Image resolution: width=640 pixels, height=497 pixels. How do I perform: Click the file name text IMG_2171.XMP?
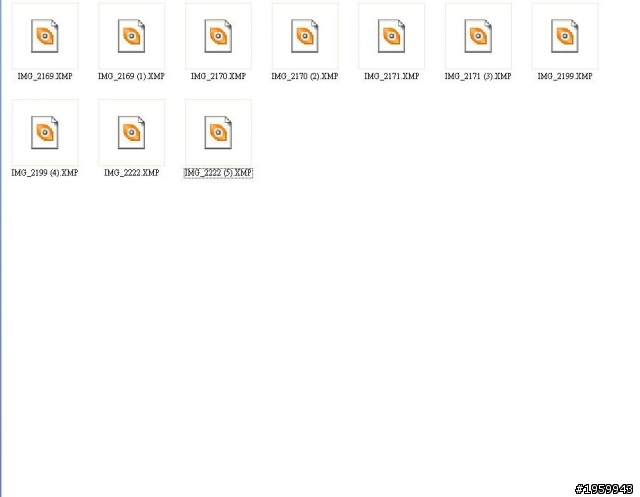pyautogui.click(x=391, y=76)
